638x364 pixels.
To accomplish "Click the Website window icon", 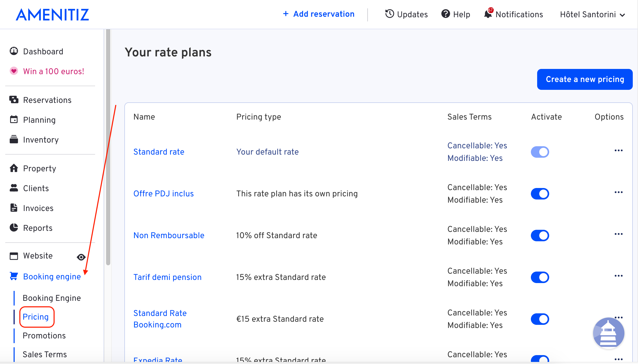I will 14,256.
